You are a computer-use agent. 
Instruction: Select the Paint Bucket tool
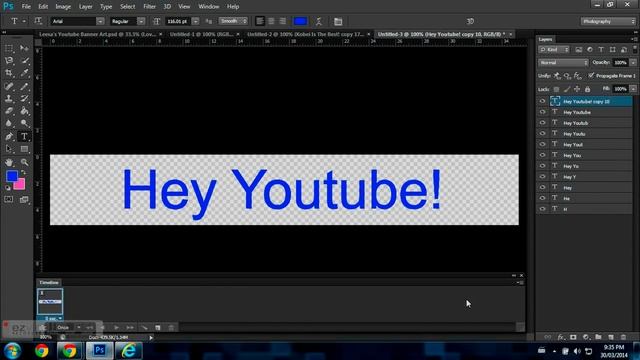click(x=24, y=111)
